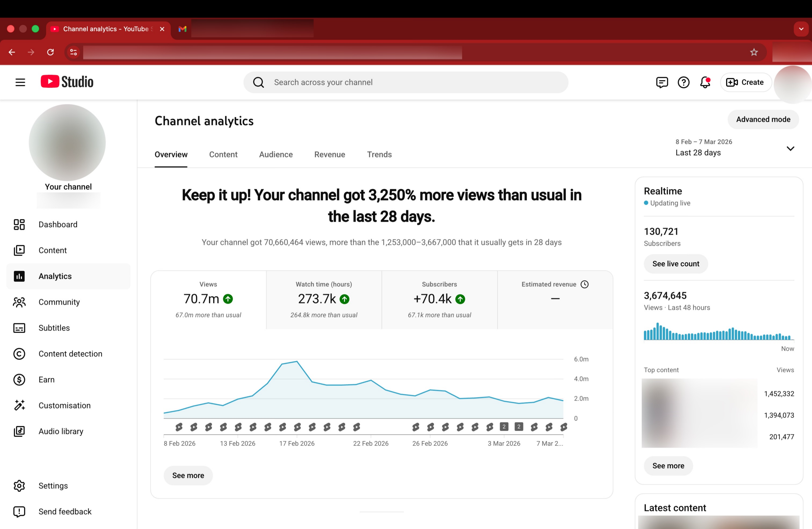Switch to the Audience tab

tap(276, 155)
